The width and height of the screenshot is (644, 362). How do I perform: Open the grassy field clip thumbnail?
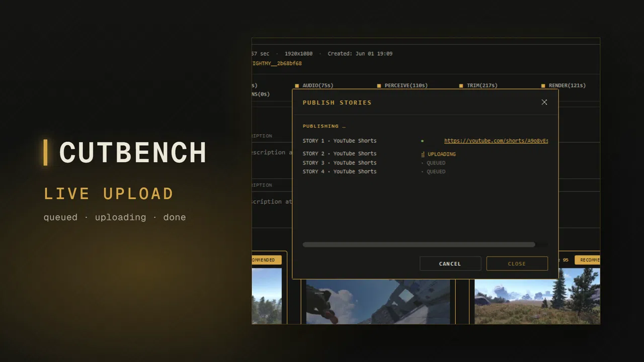[x=537, y=296]
